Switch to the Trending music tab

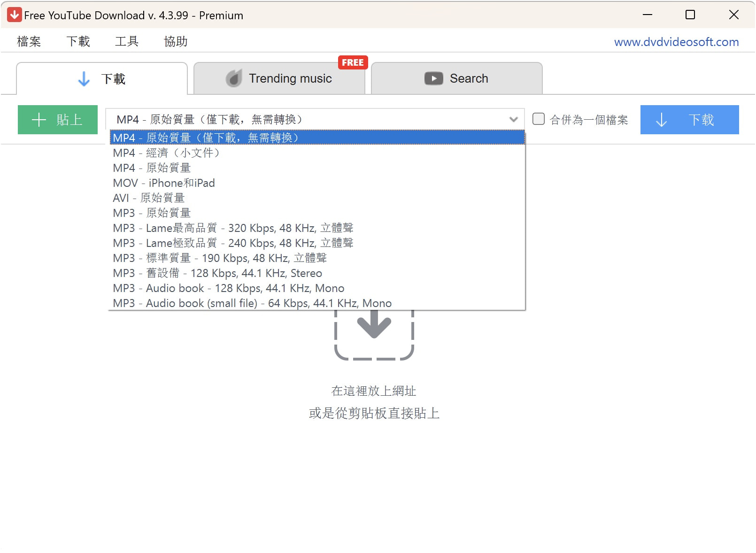279,78
